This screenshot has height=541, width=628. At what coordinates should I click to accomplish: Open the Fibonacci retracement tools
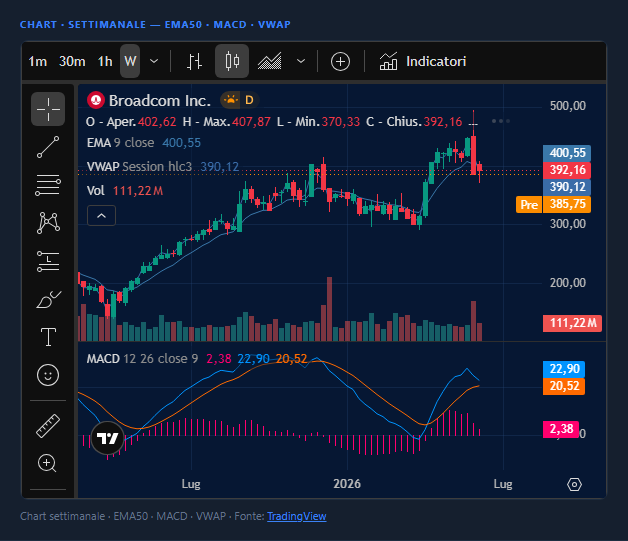click(x=48, y=185)
